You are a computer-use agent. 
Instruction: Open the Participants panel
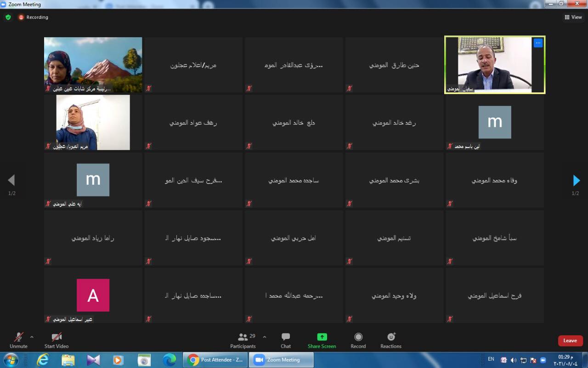click(x=243, y=340)
